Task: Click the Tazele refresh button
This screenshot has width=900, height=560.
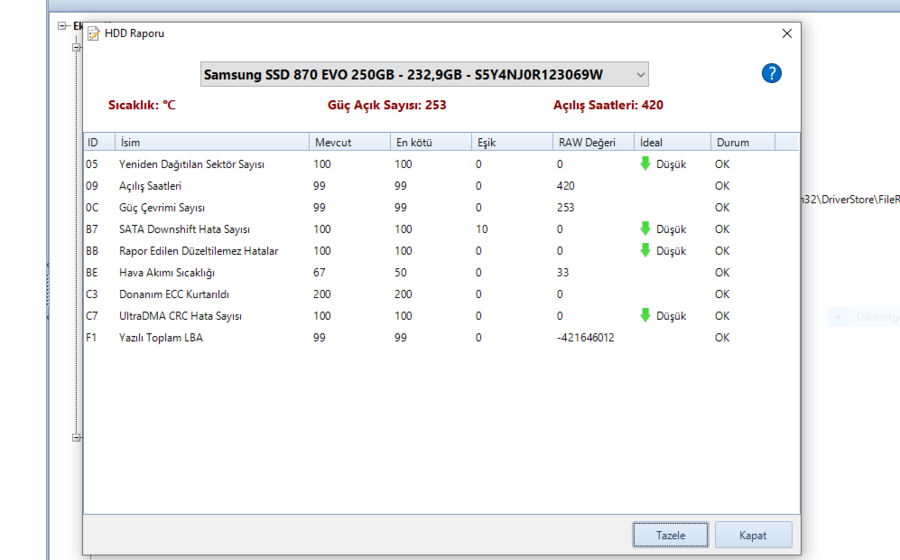Action: [x=670, y=535]
